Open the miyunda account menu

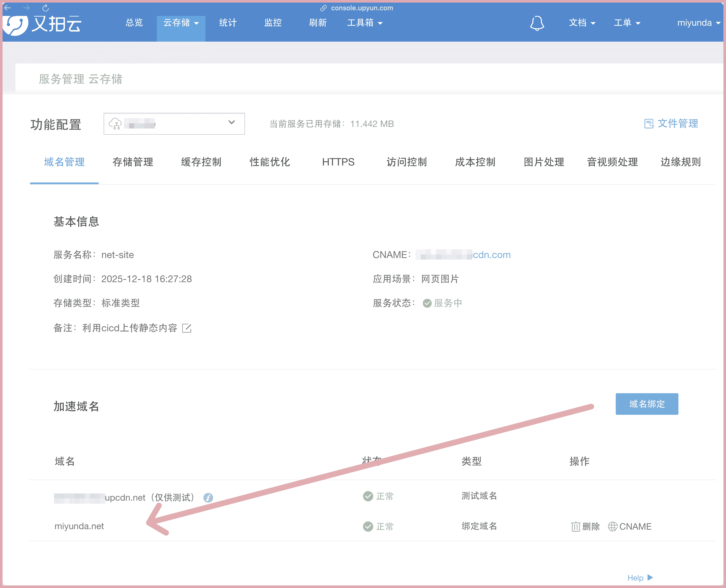tap(698, 23)
